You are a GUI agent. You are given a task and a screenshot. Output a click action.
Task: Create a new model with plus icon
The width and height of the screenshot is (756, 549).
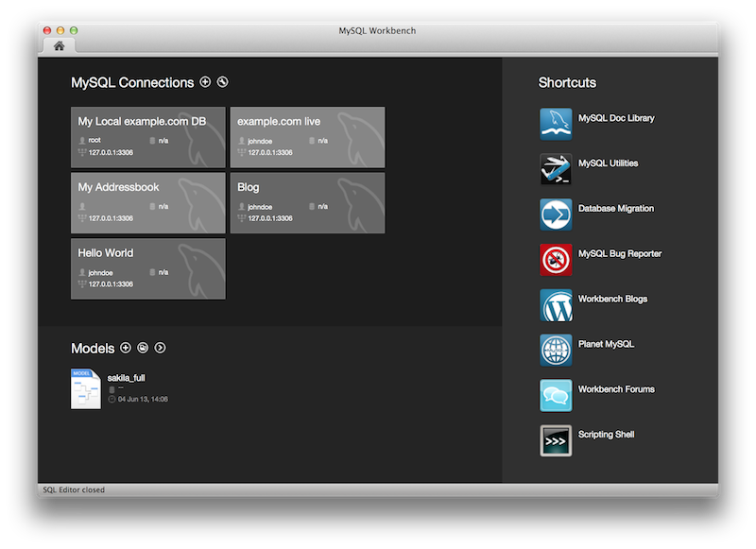126,349
